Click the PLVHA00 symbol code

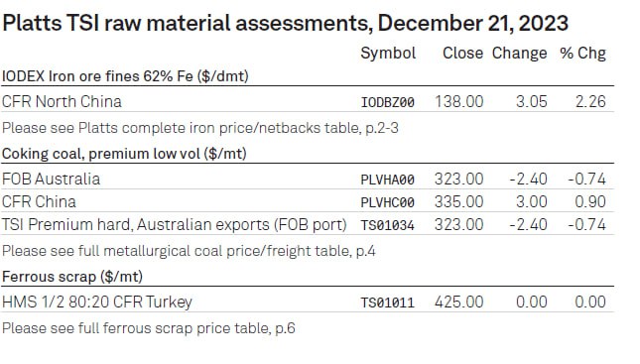[x=387, y=180]
